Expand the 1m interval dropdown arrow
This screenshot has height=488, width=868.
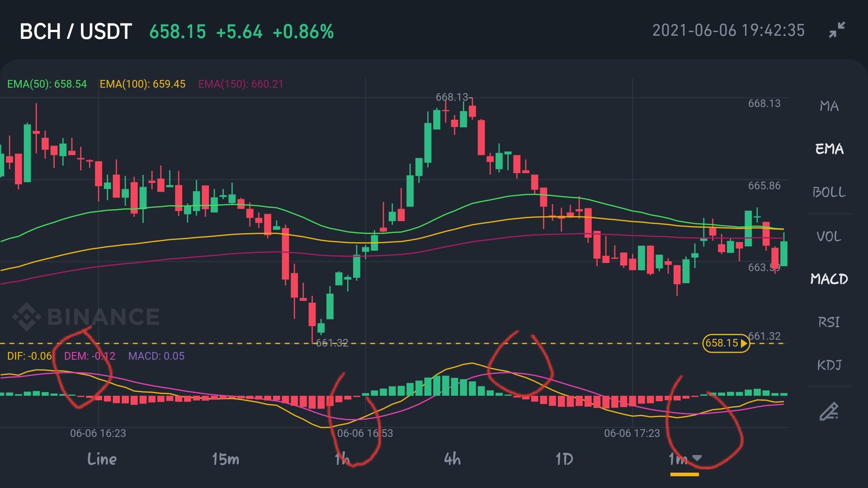pos(697,458)
